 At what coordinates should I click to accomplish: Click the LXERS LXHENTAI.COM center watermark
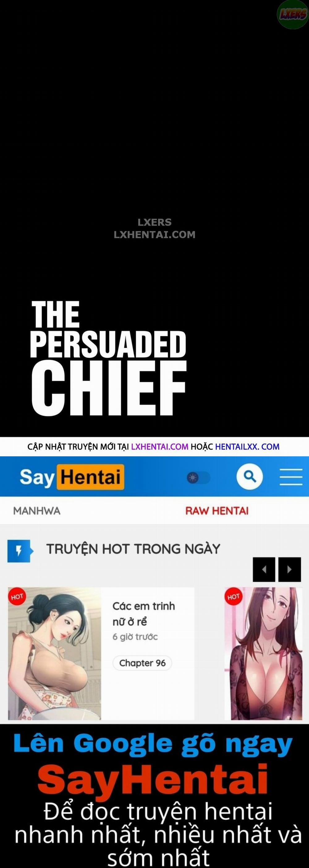[154, 229]
